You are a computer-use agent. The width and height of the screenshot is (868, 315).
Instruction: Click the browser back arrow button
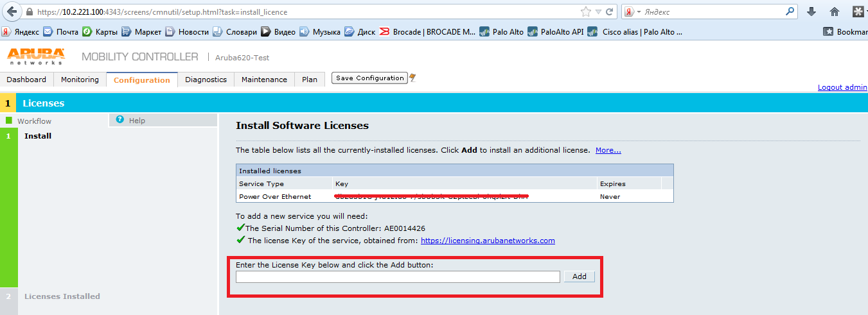click(12, 12)
